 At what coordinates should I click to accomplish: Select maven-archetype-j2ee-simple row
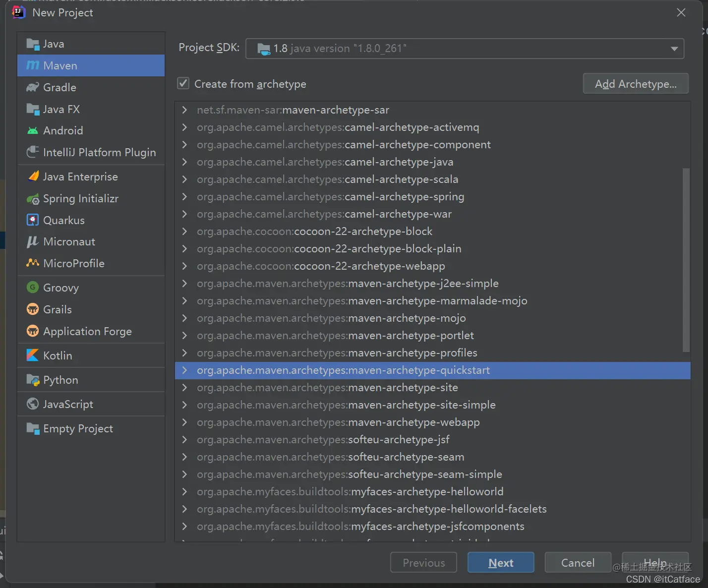point(433,283)
